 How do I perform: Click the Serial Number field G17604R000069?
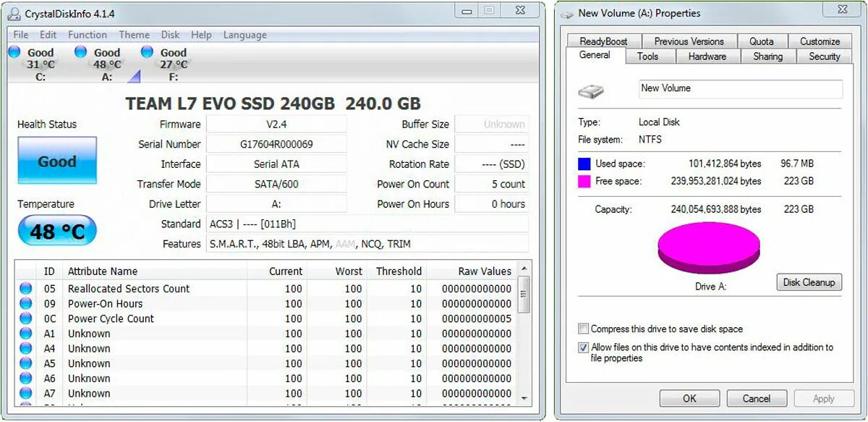276,144
